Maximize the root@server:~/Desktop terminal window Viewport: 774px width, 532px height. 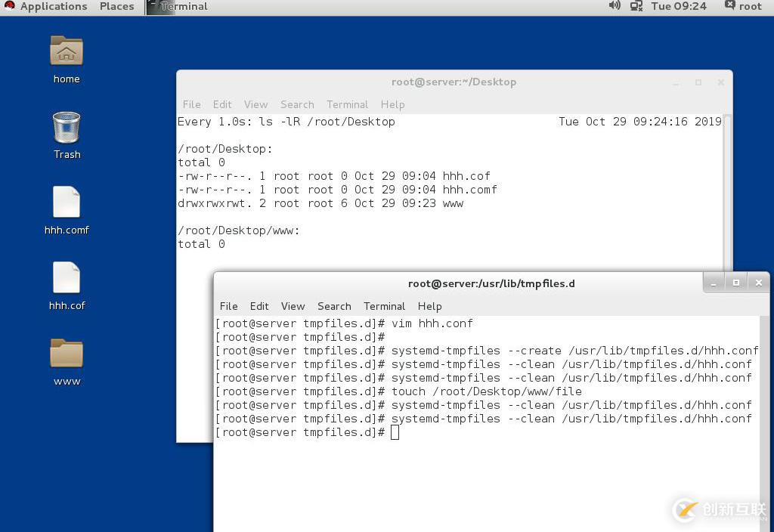point(698,82)
